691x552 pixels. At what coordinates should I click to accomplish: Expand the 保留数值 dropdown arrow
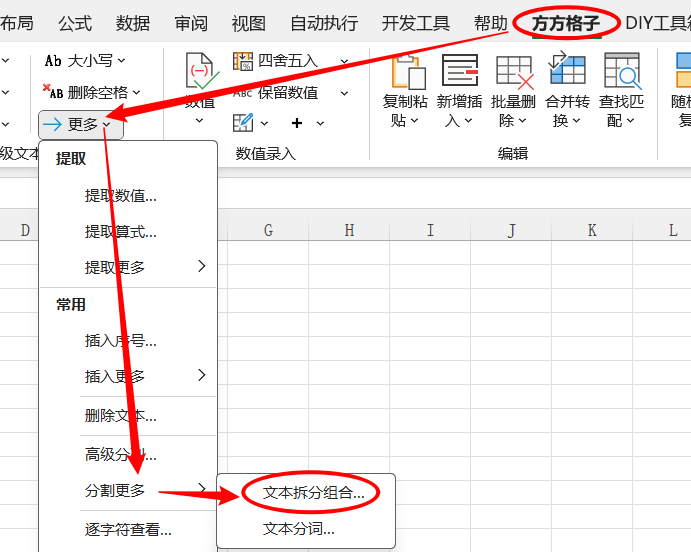point(345,93)
